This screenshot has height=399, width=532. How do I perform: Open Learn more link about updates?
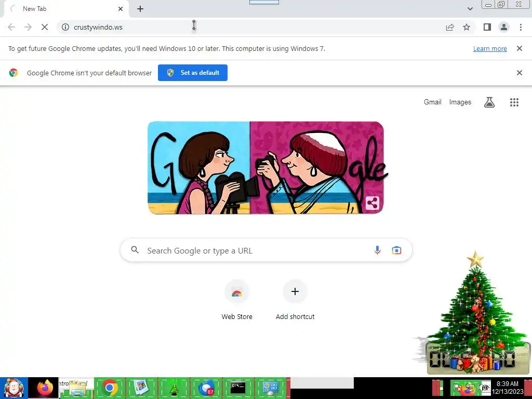(x=490, y=48)
